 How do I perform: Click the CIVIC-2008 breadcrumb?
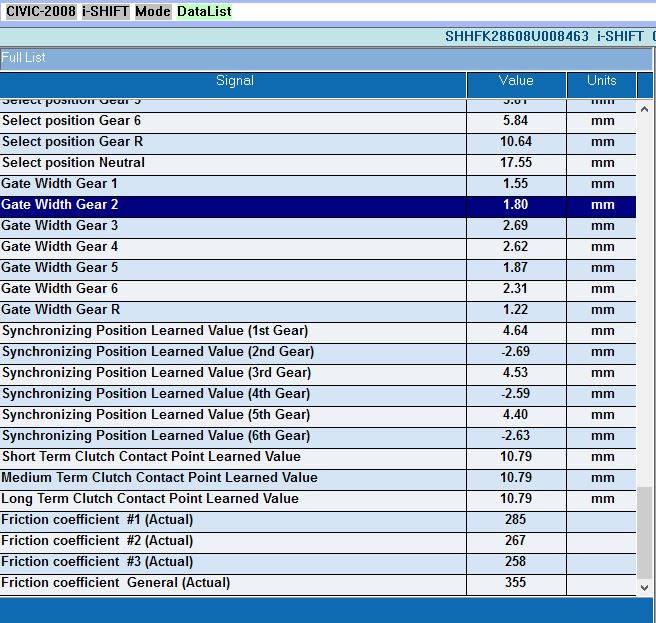[41, 11]
